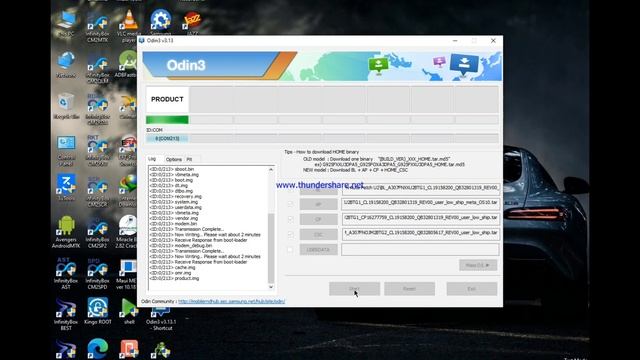
Task: Open Miracle Box 2.82 Crack shortcut
Action: 127,232
